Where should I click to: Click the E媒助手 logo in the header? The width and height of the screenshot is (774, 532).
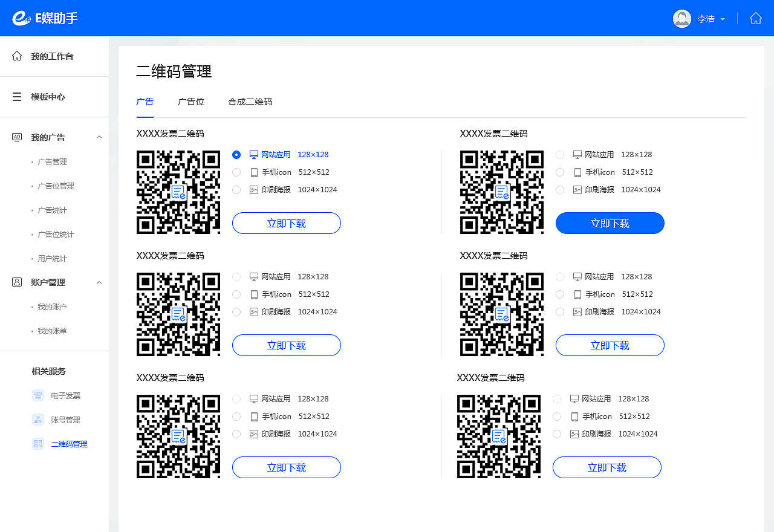point(45,18)
